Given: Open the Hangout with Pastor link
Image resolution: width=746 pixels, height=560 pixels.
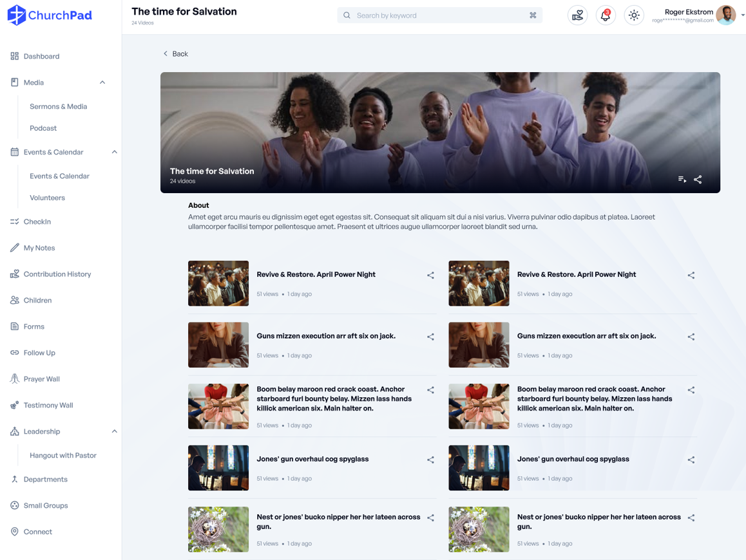Looking at the screenshot, I should coord(62,455).
